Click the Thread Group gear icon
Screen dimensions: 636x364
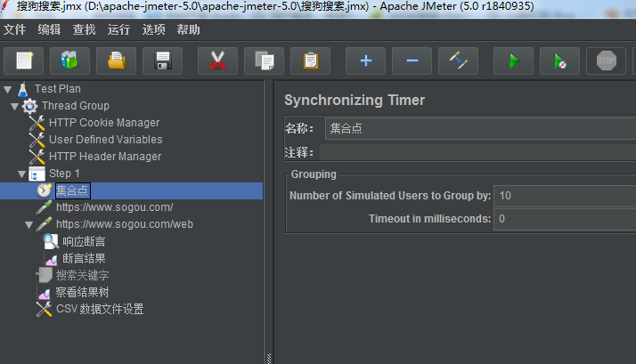pos(30,106)
